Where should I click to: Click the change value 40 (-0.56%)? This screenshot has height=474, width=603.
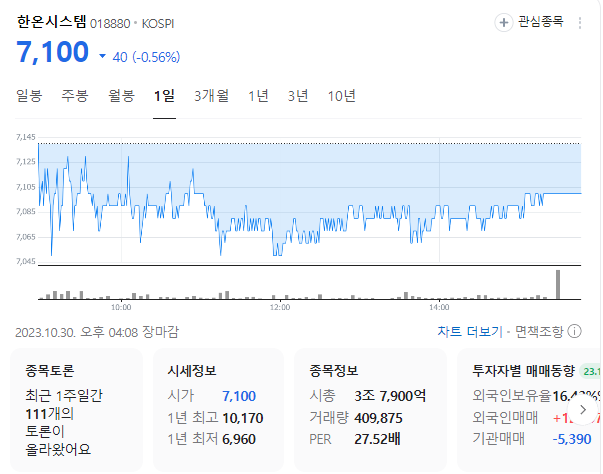pyautogui.click(x=146, y=57)
